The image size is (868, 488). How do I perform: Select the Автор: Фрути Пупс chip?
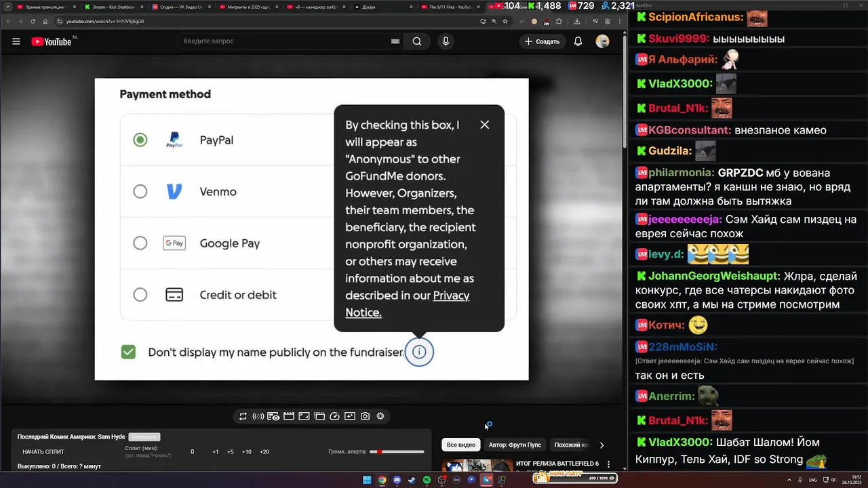click(x=515, y=445)
